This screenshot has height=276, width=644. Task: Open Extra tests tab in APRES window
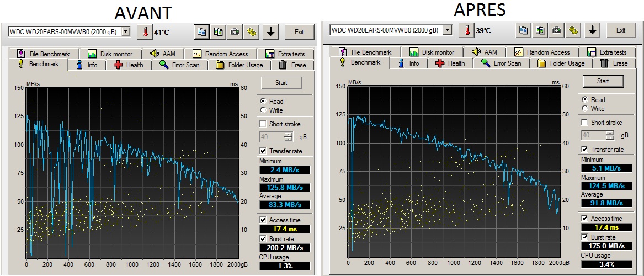[607, 52]
